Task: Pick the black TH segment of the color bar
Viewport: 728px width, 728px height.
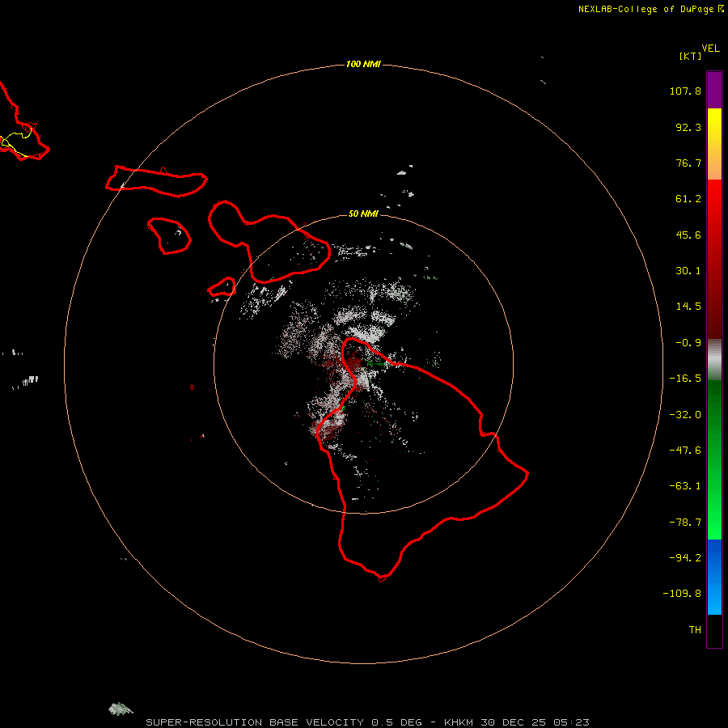Action: coord(714,631)
